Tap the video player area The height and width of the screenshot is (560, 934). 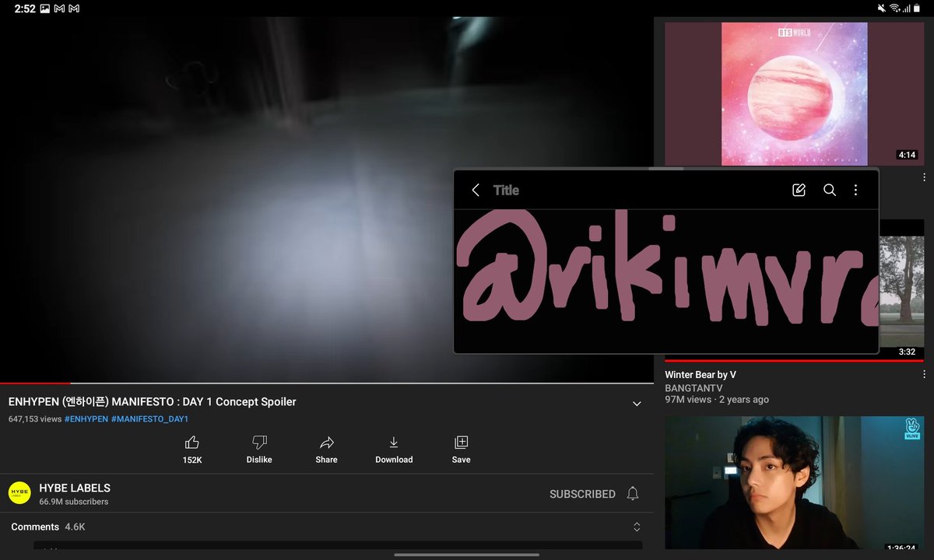coord(326,199)
